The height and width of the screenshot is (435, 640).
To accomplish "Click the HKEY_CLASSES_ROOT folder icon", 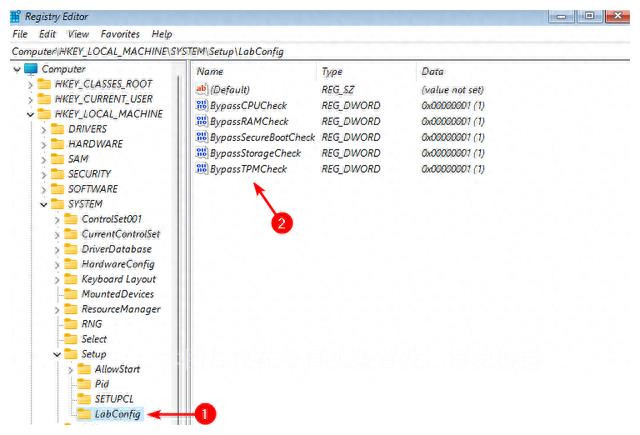I will point(44,84).
